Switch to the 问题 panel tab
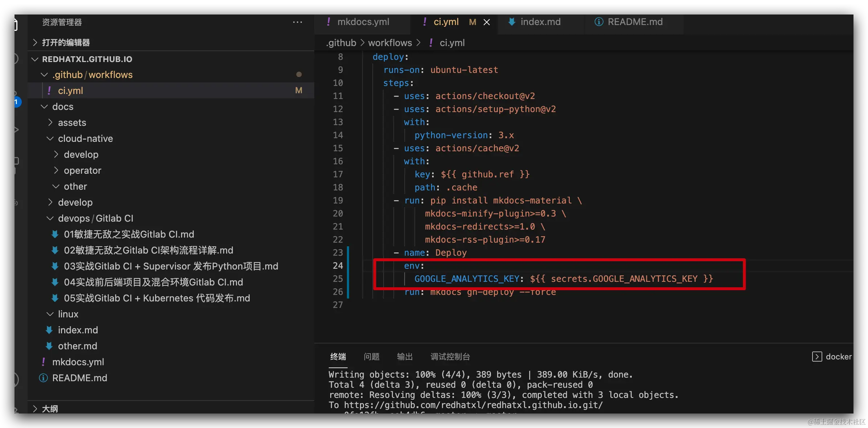868x428 pixels. click(371, 357)
